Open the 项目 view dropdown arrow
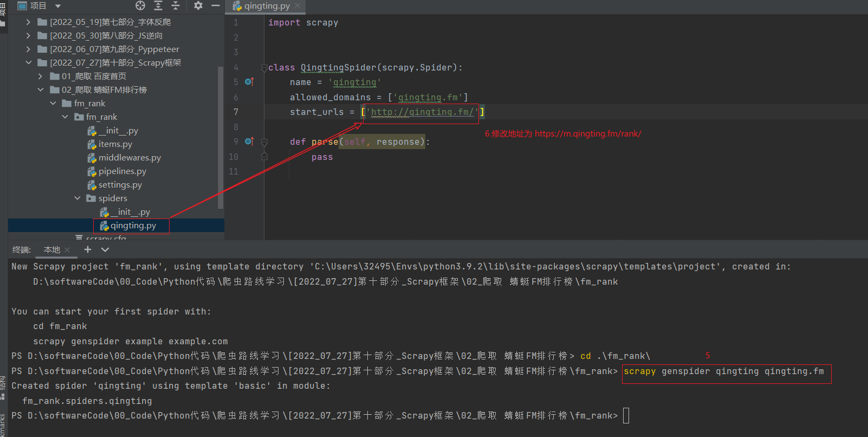This screenshot has width=868, height=437. [58, 7]
